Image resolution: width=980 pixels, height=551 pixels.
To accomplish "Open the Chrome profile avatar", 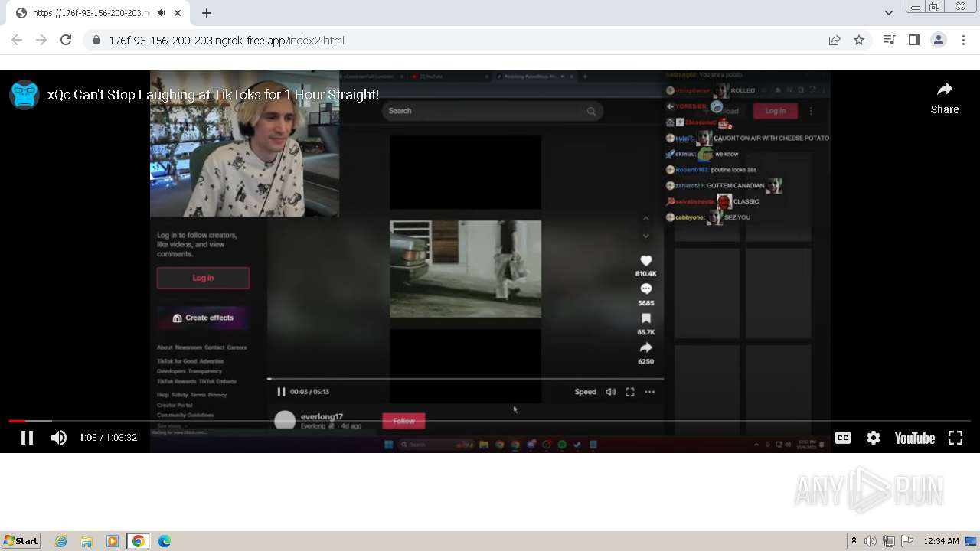I will coord(938,40).
